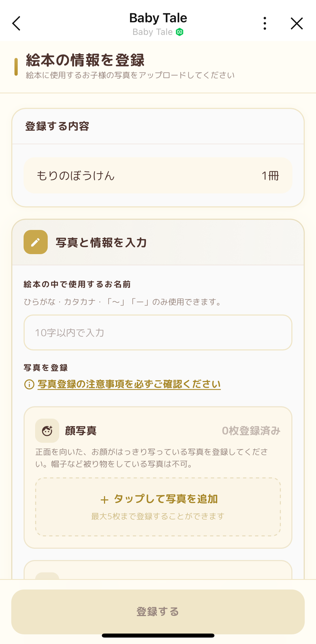316x644 pixels.
Task: Tap the plus icon to add photo
Action: click(104, 500)
